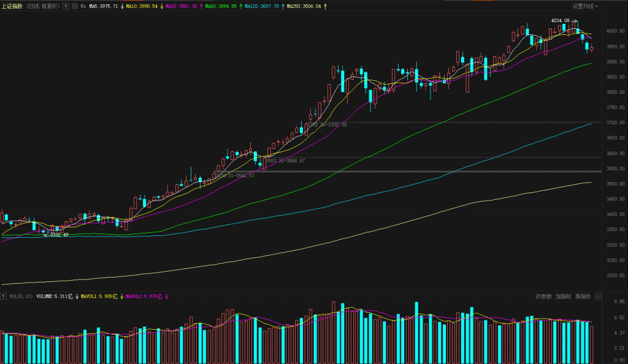Click the MA120 cyan up arrow

(x=283, y=6)
